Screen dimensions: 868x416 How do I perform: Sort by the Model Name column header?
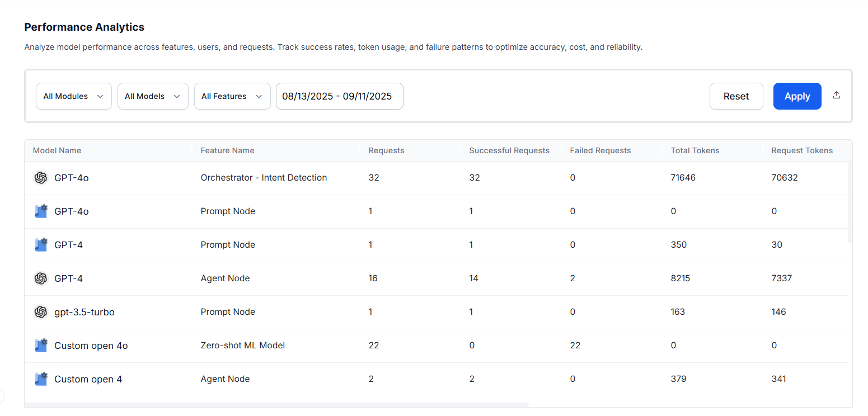pos(57,150)
